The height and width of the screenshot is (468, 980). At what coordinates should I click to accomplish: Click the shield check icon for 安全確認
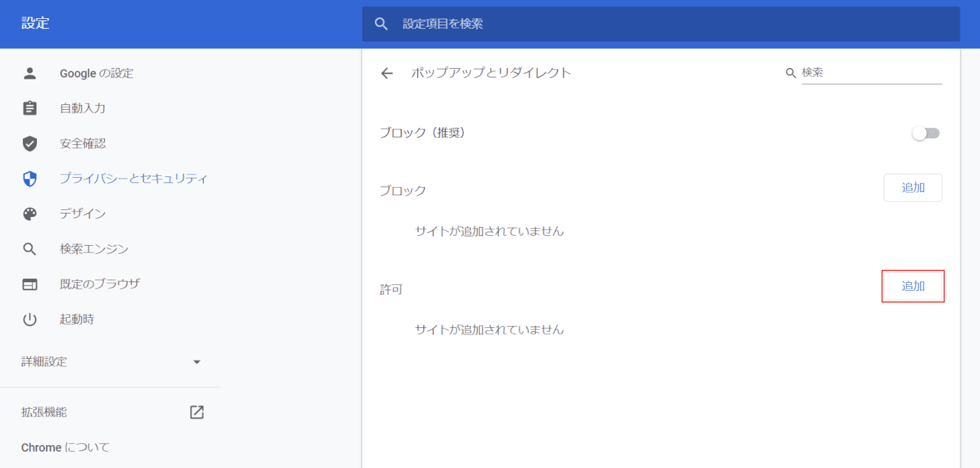click(x=30, y=143)
